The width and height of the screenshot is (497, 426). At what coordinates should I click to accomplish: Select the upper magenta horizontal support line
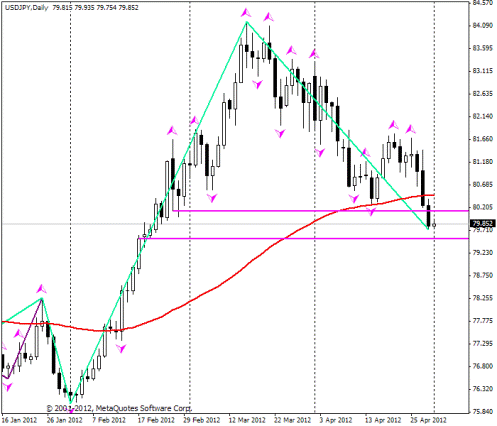coord(320,211)
